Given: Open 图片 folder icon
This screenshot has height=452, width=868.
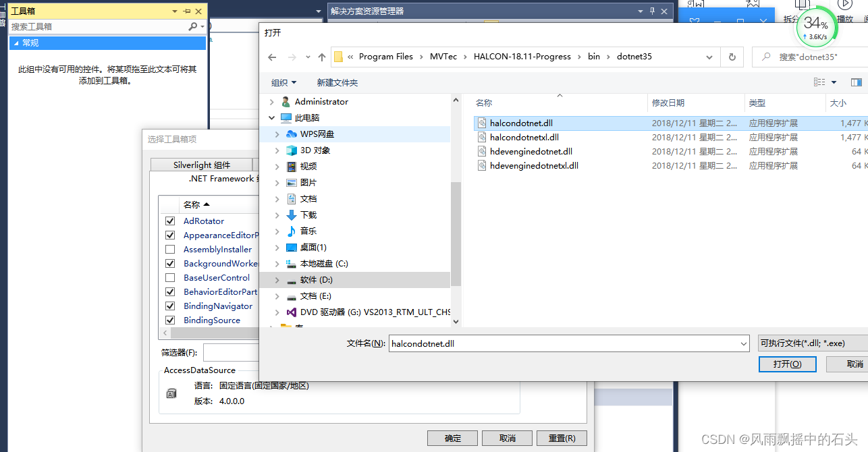Looking at the screenshot, I should tap(292, 183).
